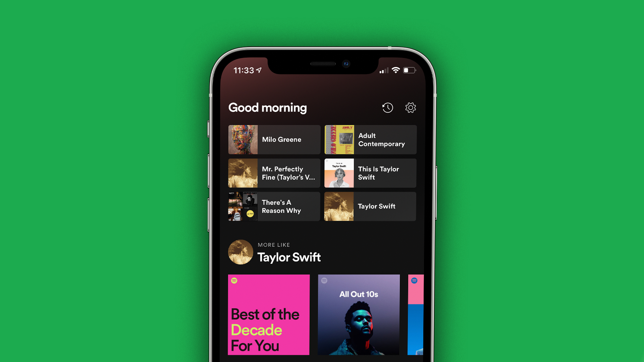Open Milo Greene artist page

[274, 139]
